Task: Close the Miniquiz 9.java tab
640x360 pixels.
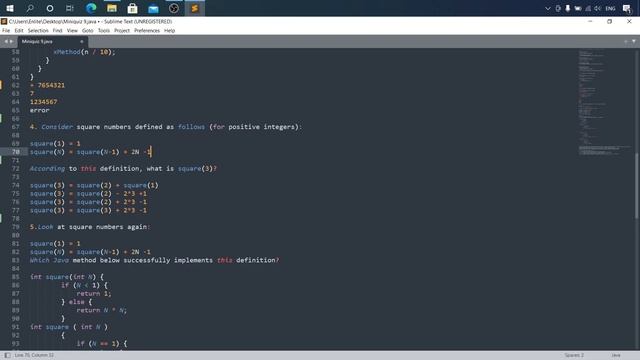Action: (x=82, y=42)
